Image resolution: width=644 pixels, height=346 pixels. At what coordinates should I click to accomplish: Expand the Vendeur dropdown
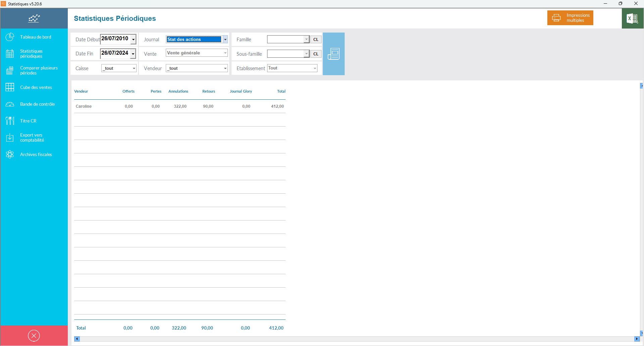[225, 68]
